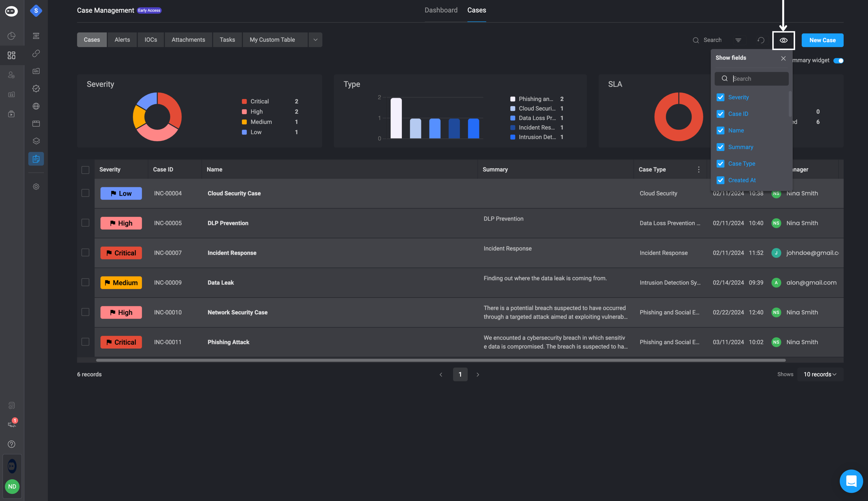Open the 10 records per page dropdown
868x501 pixels.
pyautogui.click(x=820, y=374)
